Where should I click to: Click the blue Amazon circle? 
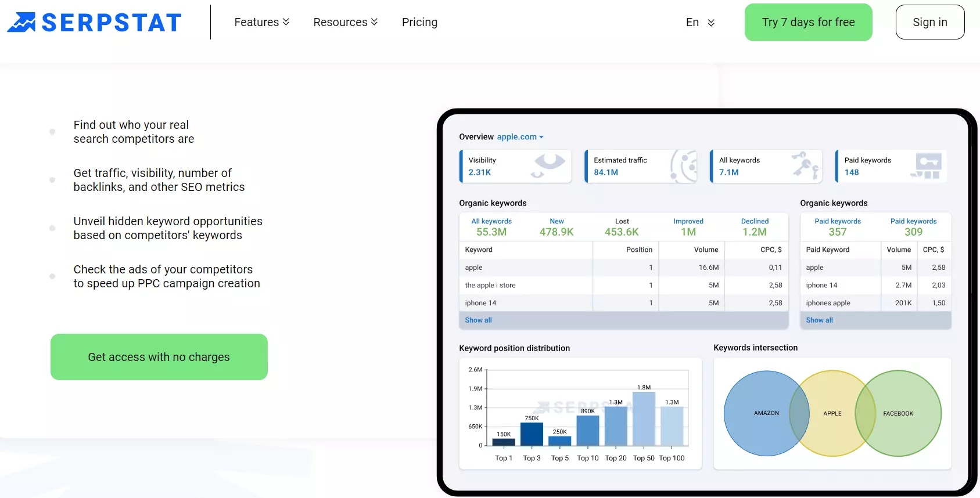coord(766,413)
